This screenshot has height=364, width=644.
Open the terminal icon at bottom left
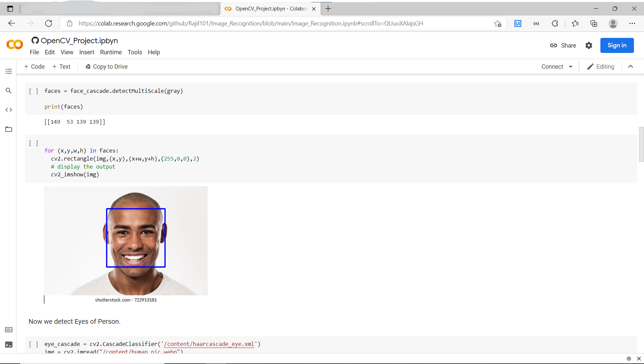click(x=9, y=345)
